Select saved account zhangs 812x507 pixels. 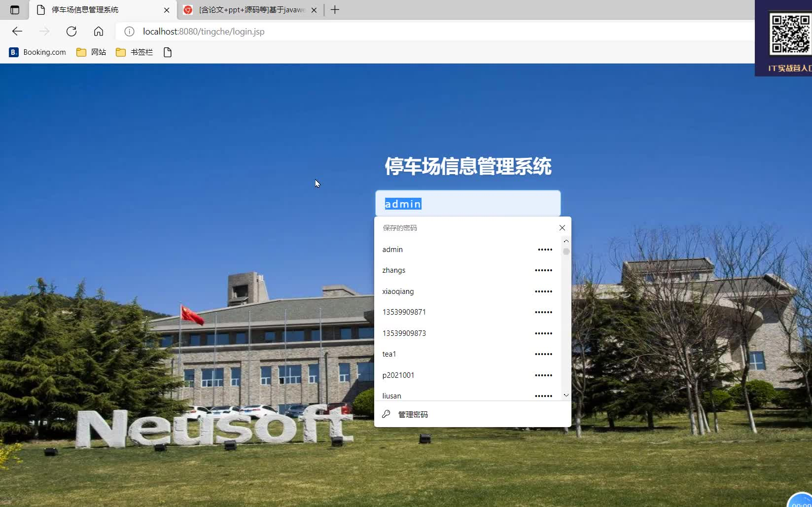[x=467, y=270]
